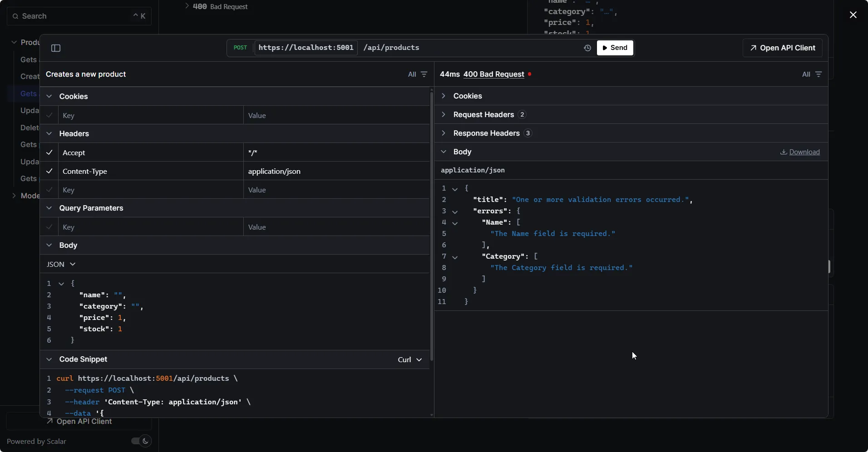Open the response filter icon next to All
The image size is (868, 452).
(819, 74)
